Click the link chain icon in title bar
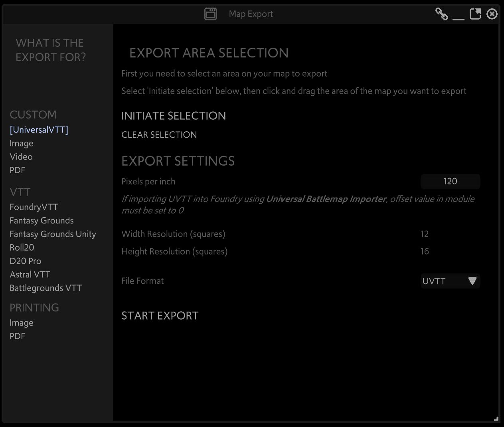Screen dimensions: 504x427 (x=441, y=14)
